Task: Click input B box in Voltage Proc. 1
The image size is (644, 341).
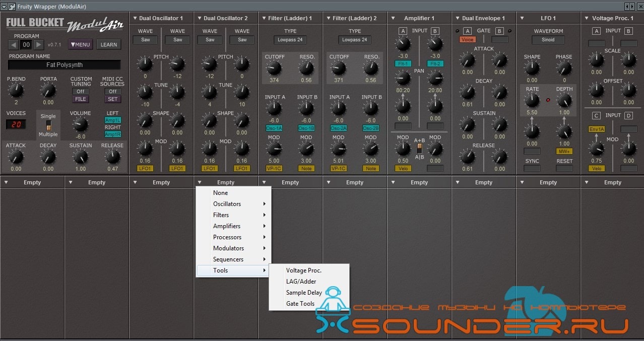Action: click(x=628, y=31)
